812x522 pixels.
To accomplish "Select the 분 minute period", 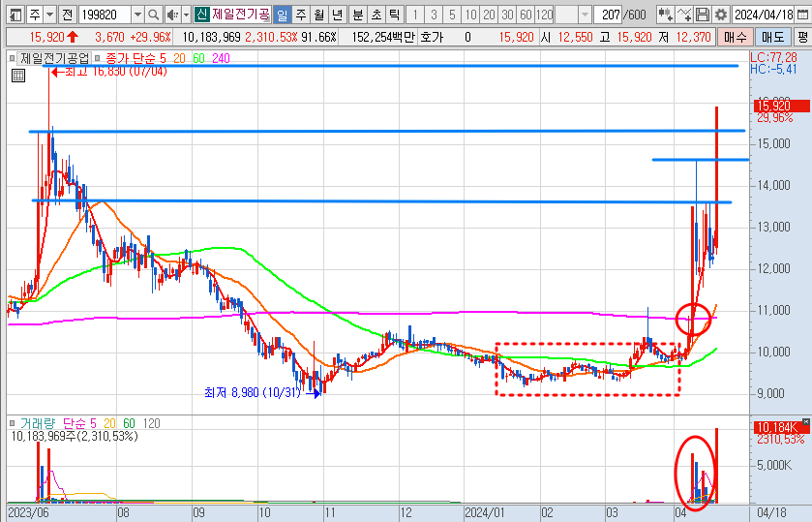I will coord(357,15).
